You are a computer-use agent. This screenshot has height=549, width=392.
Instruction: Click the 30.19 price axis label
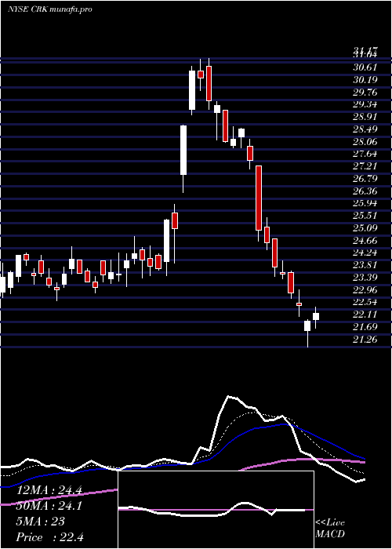365,80
